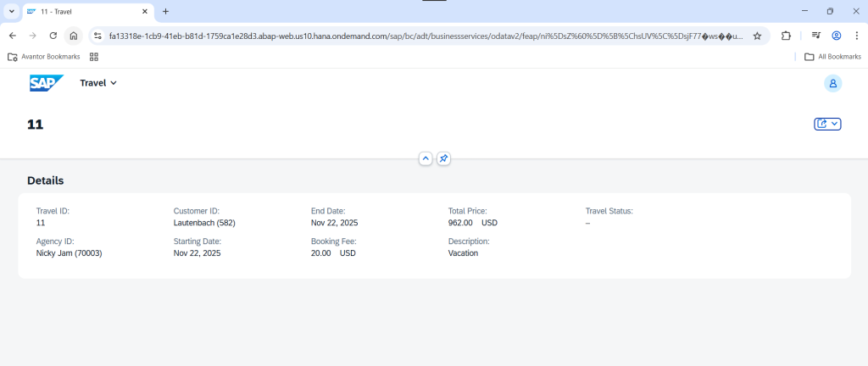The image size is (868, 366).
Task: Restore down the browser window
Action: 831,11
